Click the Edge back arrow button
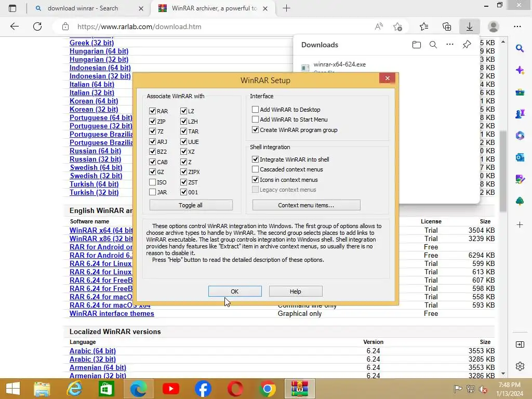This screenshot has width=532, height=399. 15,26
